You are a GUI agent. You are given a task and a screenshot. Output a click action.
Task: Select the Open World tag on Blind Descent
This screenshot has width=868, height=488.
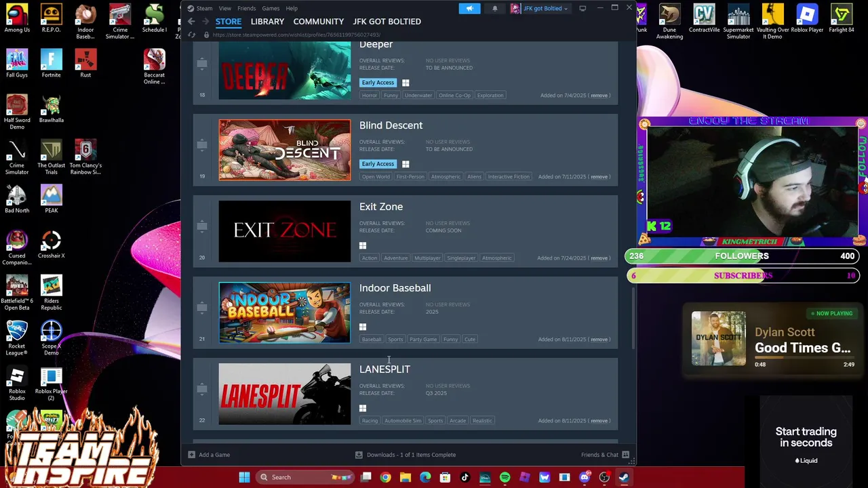coord(376,177)
